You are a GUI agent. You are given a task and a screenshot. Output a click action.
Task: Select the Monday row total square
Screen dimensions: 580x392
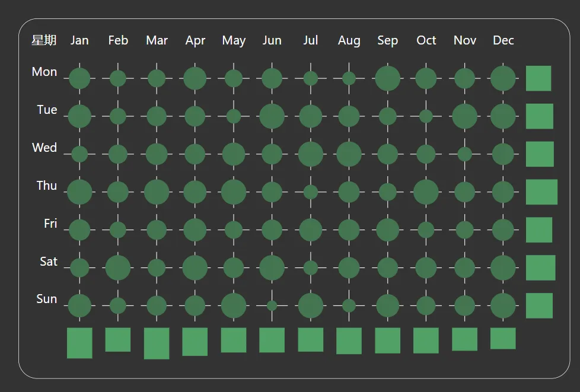point(538,78)
